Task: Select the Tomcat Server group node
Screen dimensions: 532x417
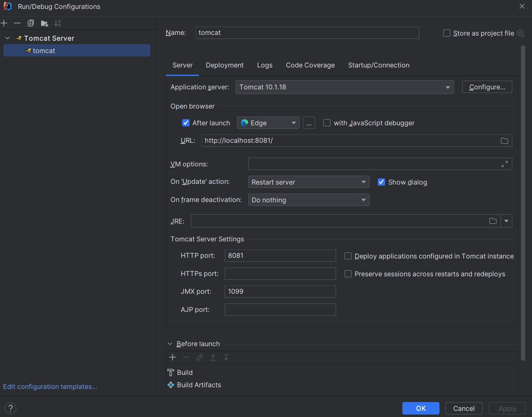Action: (x=49, y=38)
